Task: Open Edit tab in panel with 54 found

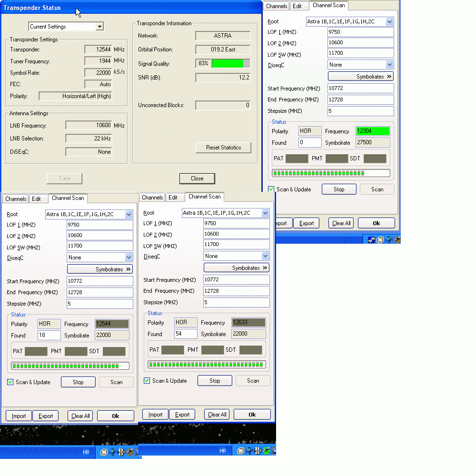Action: point(173,198)
